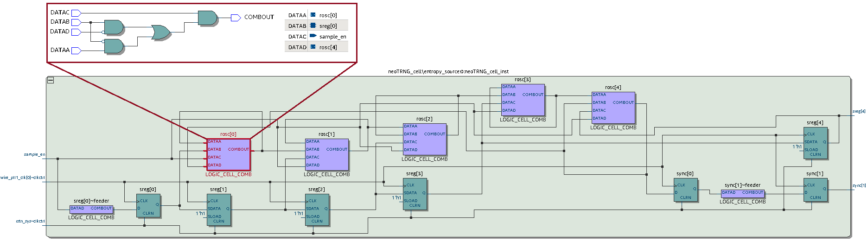The image size is (868, 242).
Task: Click the DATAD pin of sreg[0]~feeder
Action: coord(77,208)
